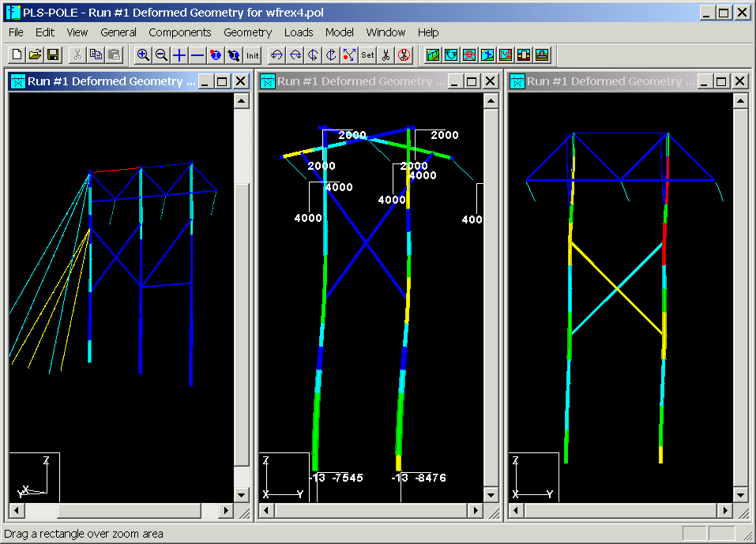Click the crossed-out scissors toolbar icon
This screenshot has height=544, width=756.
(x=403, y=55)
